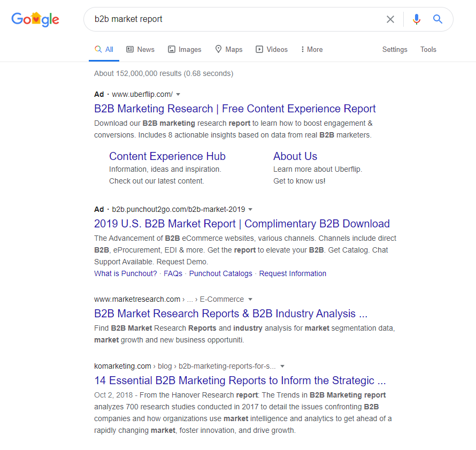The image size is (476, 450).
Task: Expand dropdown arrow next to www.uberflip.com/
Action: pyautogui.click(x=178, y=94)
